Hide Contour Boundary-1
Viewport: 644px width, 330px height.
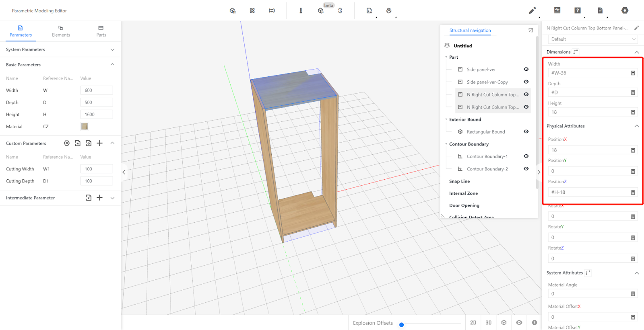526,156
